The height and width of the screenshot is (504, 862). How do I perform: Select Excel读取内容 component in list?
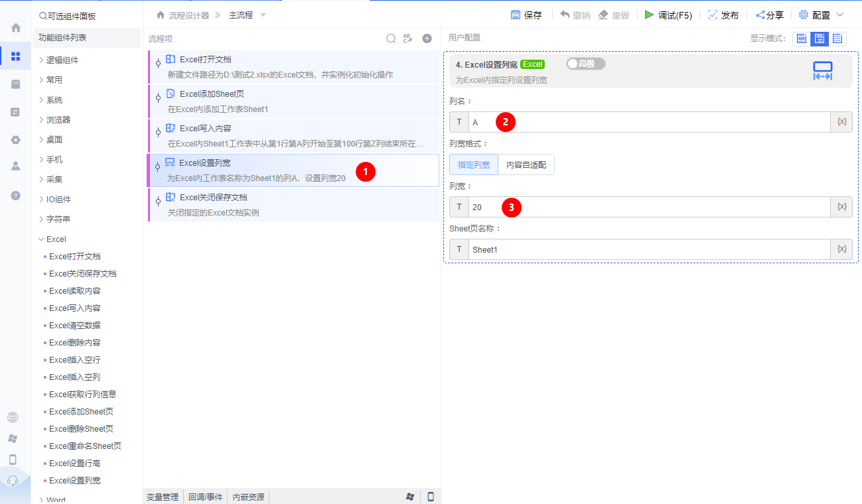[75, 291]
